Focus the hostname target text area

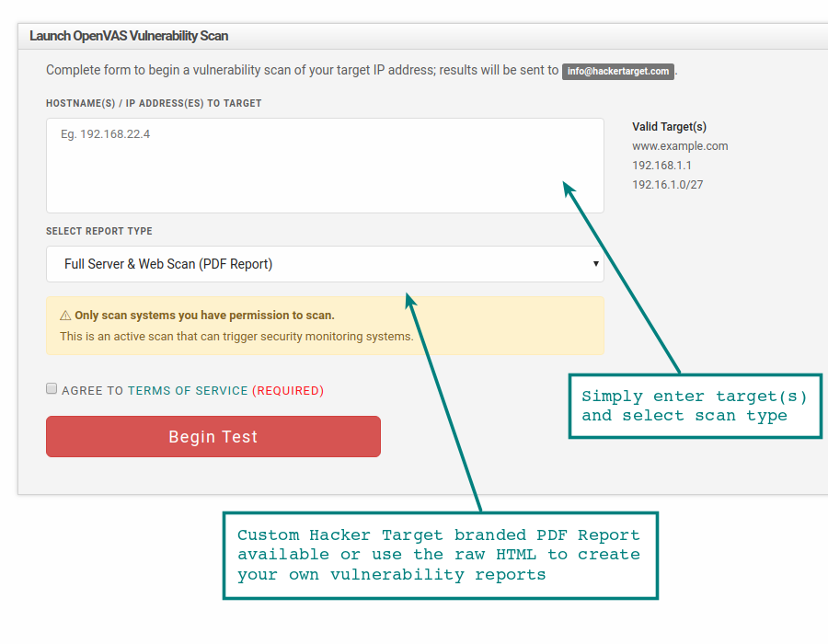[326, 166]
